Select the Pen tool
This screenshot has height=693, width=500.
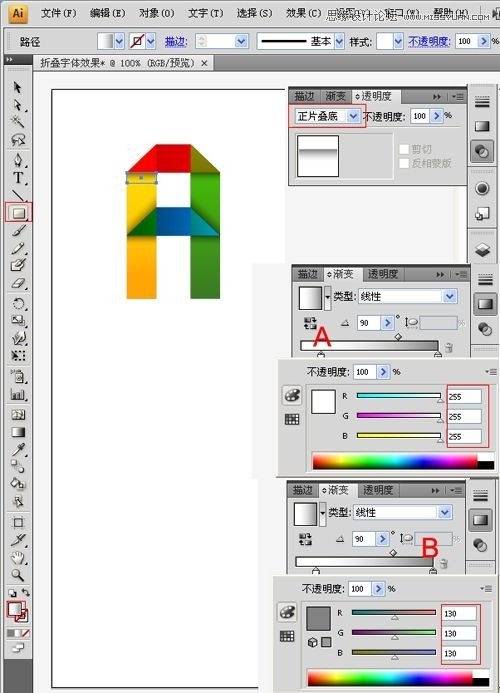18,160
